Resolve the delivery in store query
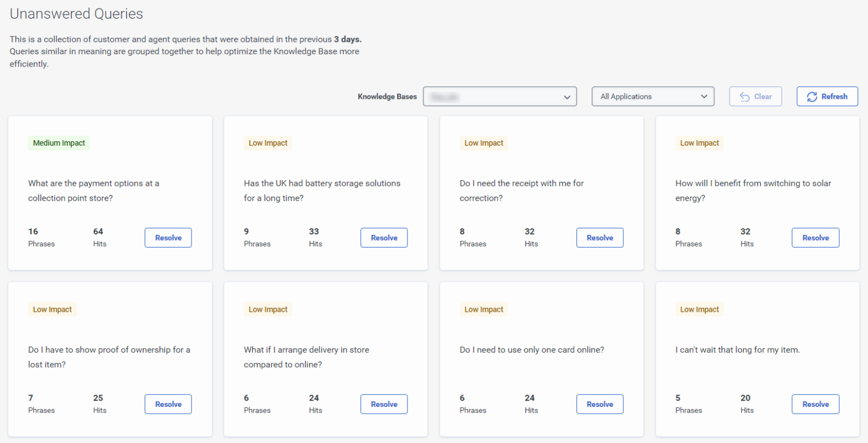The image size is (868, 443). (x=384, y=404)
